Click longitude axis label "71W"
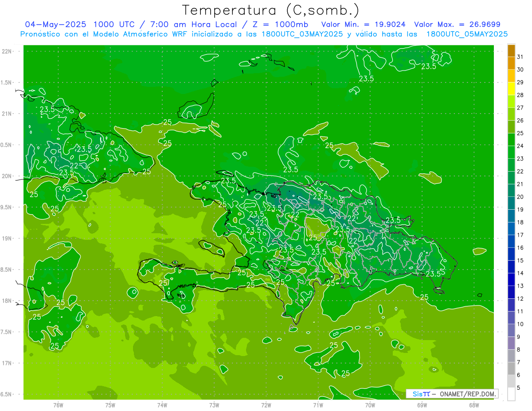532x411 pixels. (x=318, y=405)
